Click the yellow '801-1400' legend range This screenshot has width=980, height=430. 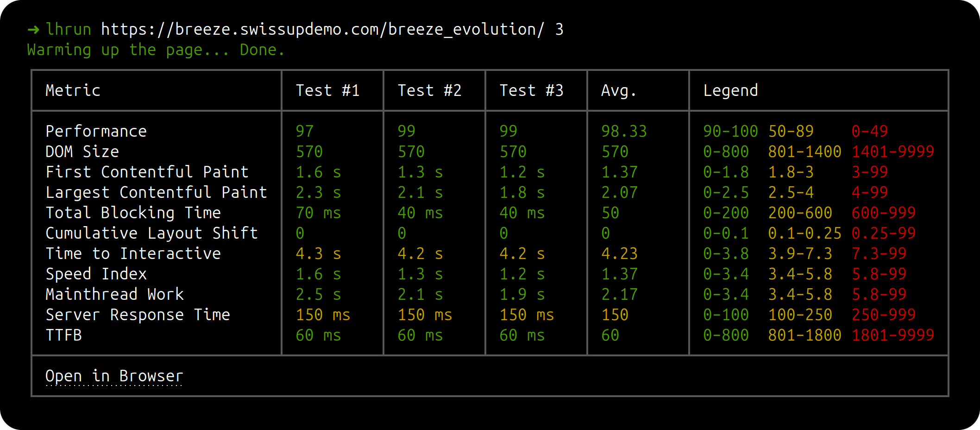coord(805,152)
